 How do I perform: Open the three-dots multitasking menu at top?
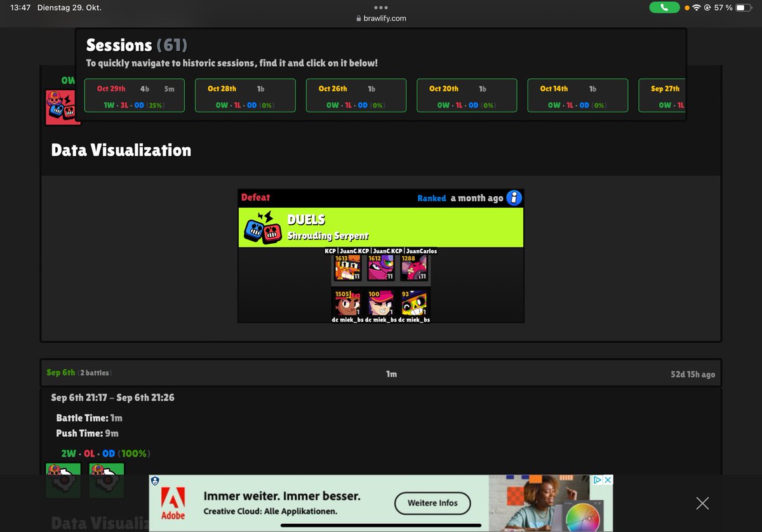pos(381,8)
